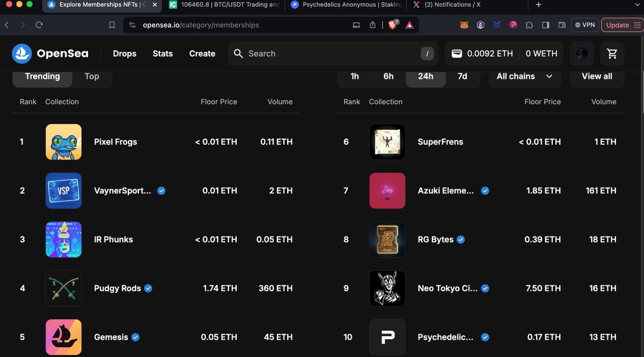Screen dimensions: 644x357
Task: Switch to the BTC/USDT Trading tab
Action: click(224, 5)
